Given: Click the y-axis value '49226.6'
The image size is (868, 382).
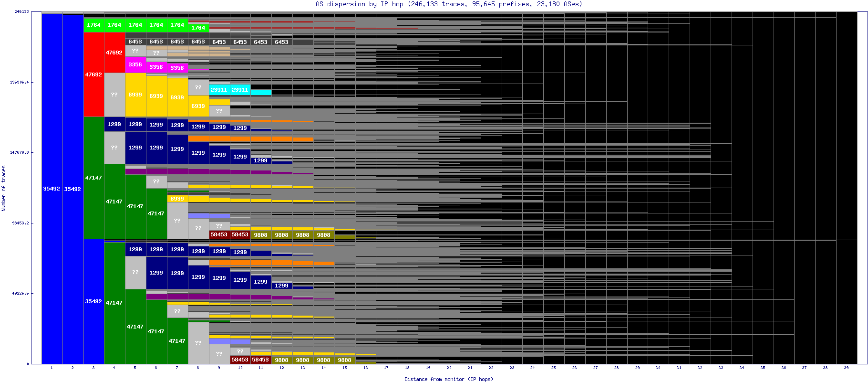Looking at the screenshot, I should [21, 293].
